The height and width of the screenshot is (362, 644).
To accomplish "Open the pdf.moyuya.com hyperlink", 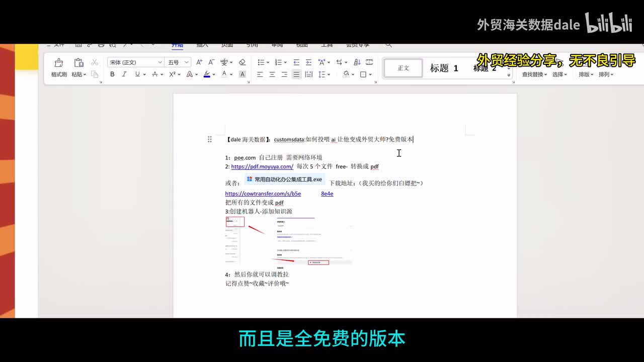I will point(262,166).
